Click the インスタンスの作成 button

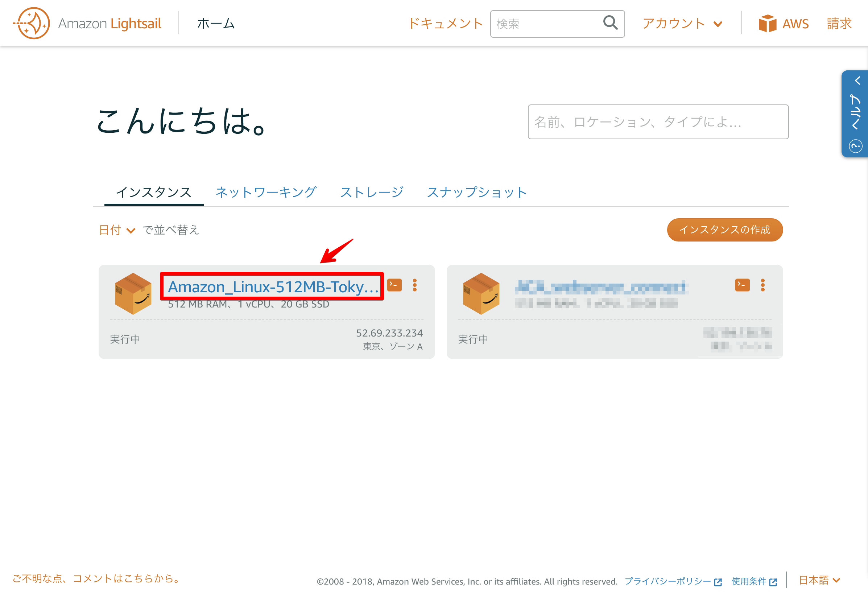tap(725, 230)
